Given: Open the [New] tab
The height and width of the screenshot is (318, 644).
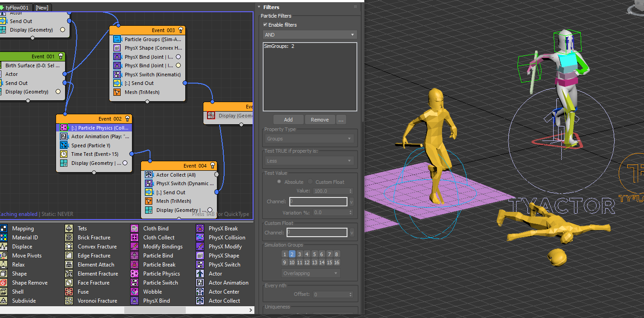Looking at the screenshot, I should (x=42, y=8).
